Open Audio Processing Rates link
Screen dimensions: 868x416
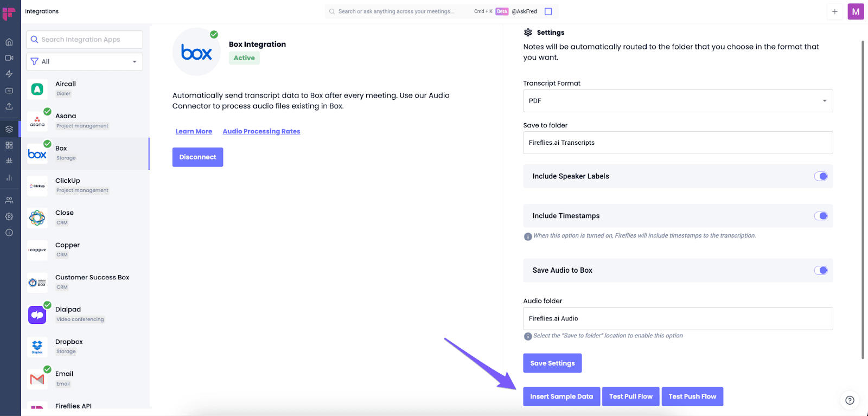[x=261, y=131]
